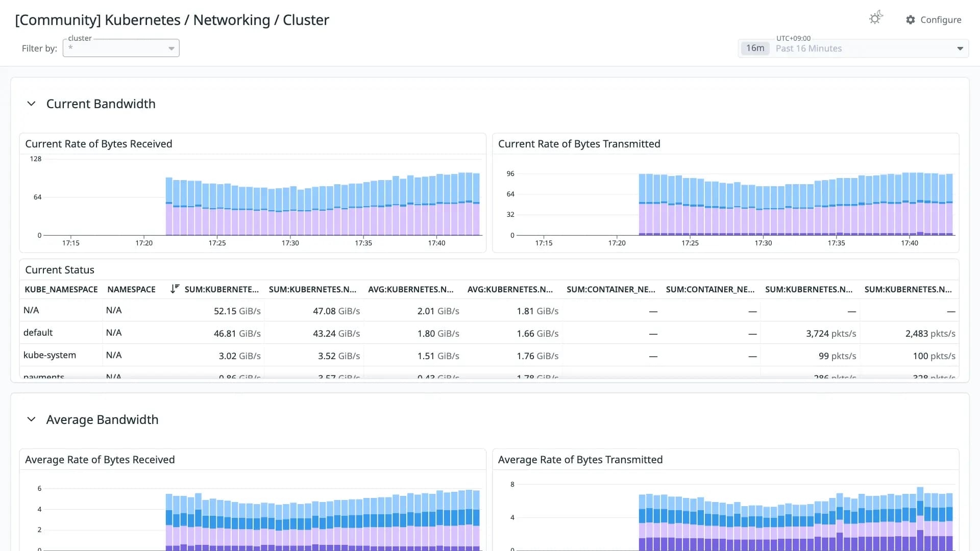Collapse the Current Bandwidth section

click(31, 104)
